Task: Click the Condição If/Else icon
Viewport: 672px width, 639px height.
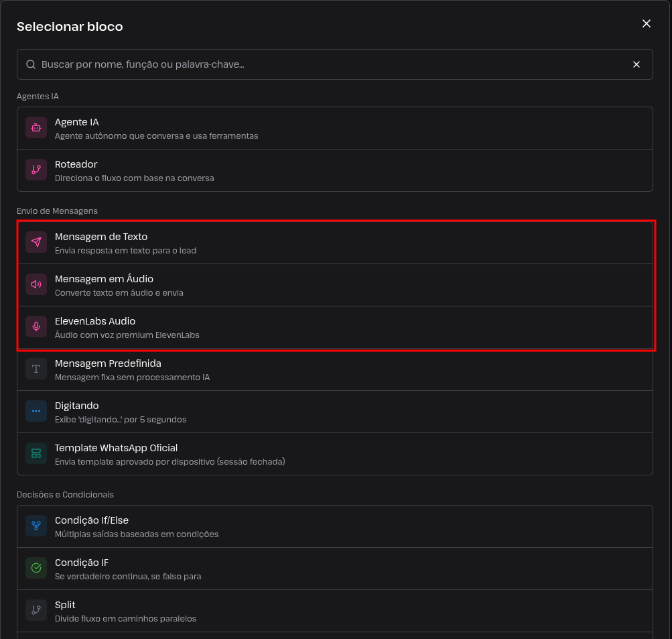Action: click(36, 526)
